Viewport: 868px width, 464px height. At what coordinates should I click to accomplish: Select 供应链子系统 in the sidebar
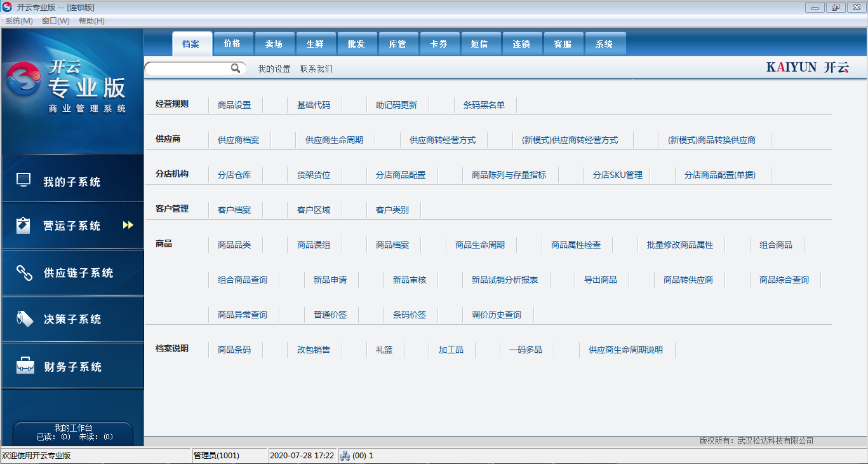click(x=72, y=272)
